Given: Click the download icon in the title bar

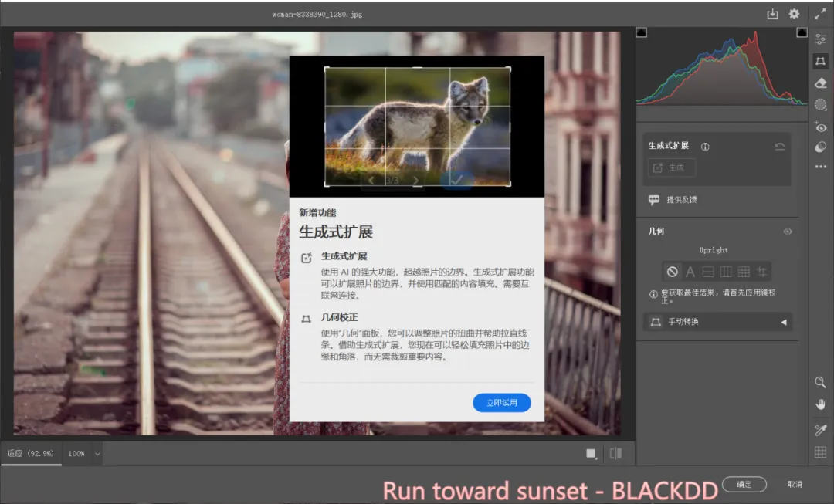Looking at the screenshot, I should pos(772,13).
